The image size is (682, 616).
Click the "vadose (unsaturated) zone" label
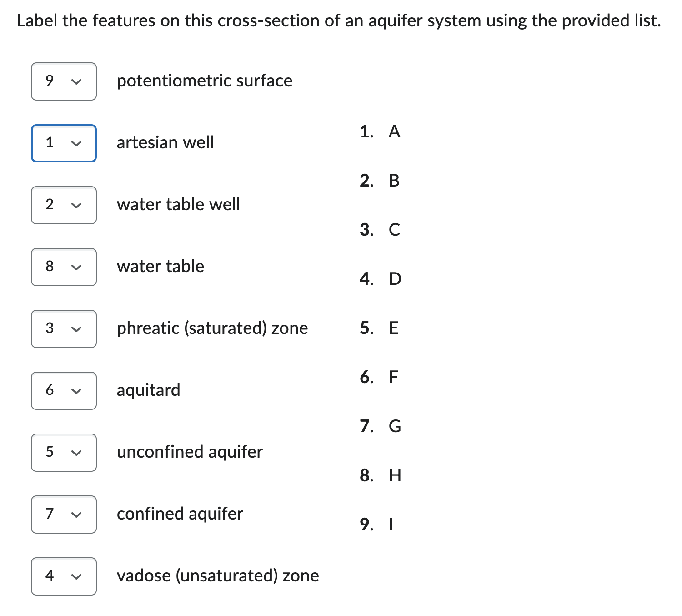point(218,576)
